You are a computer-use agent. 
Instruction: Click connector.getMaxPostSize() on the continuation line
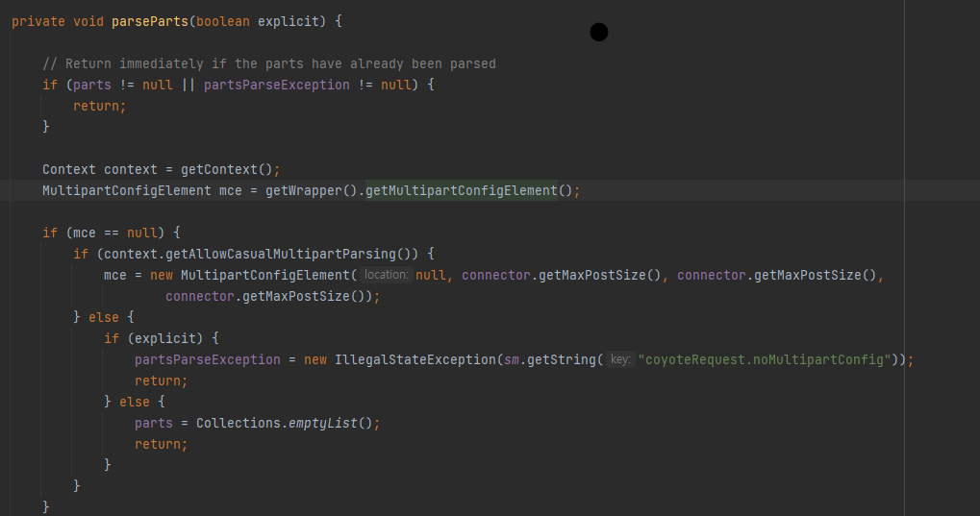[x=268, y=296]
